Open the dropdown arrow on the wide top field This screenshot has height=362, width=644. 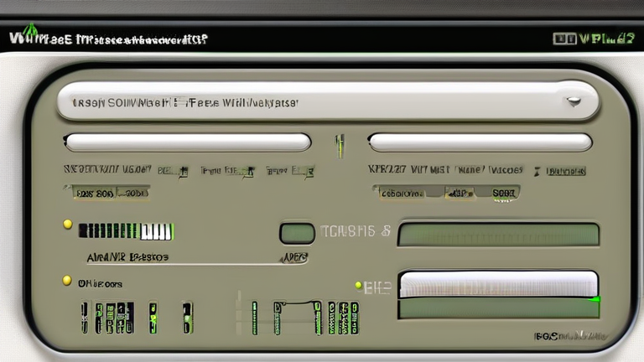click(x=574, y=101)
